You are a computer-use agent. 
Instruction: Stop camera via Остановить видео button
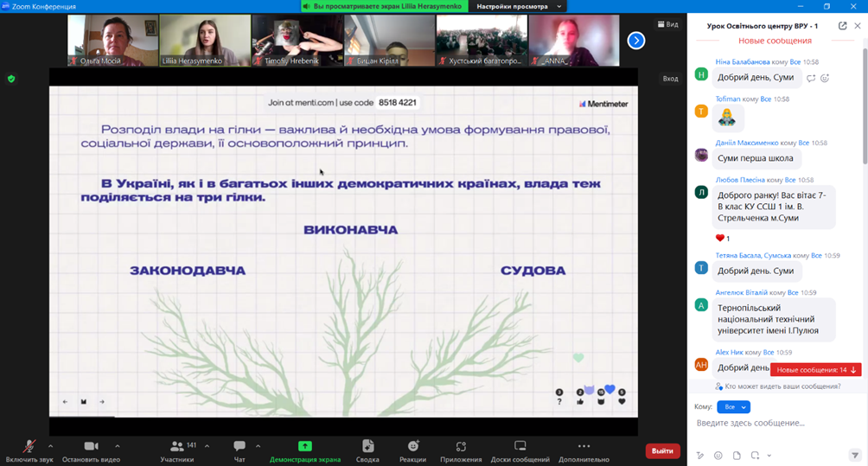point(91,446)
